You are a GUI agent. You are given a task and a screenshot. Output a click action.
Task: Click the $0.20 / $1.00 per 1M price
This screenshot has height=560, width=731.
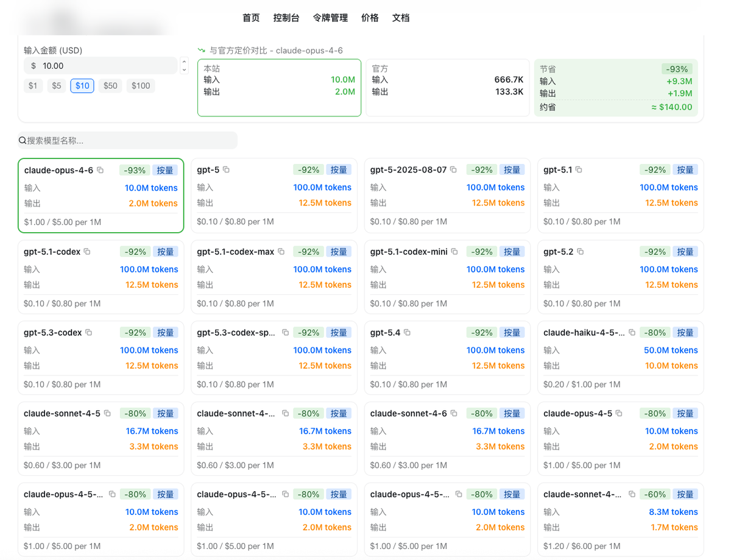tap(582, 385)
